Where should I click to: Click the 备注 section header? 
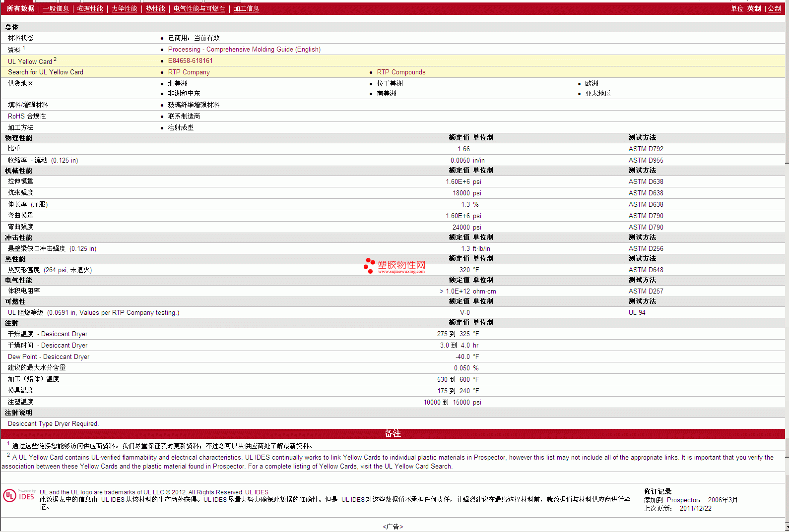tap(393, 433)
